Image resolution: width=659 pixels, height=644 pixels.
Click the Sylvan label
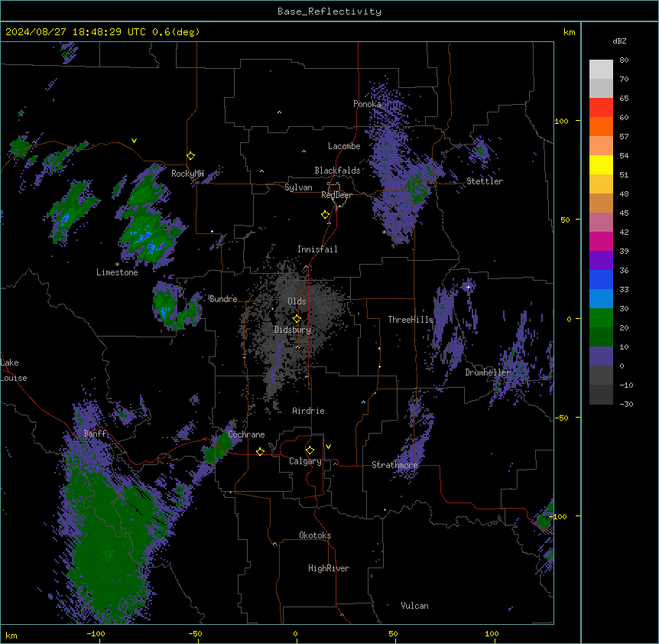click(x=298, y=187)
